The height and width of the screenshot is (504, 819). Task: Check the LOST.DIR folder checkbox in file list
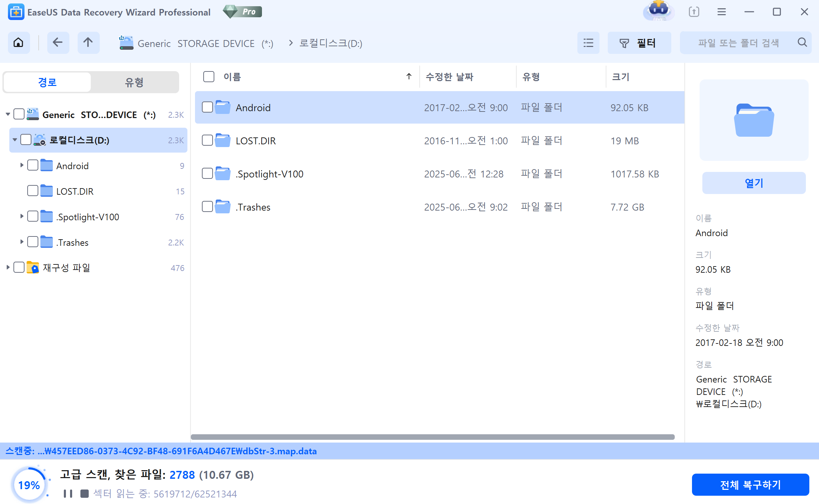[x=207, y=140]
